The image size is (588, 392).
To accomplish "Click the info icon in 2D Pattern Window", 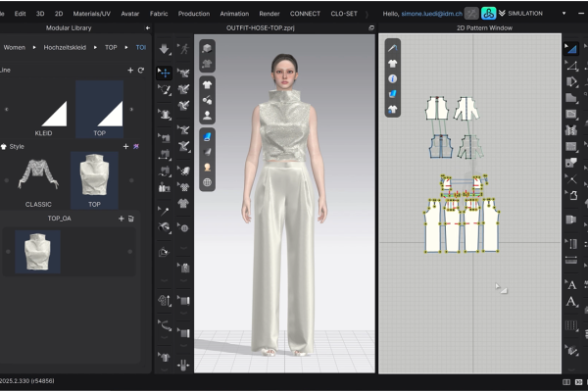I will 393,78.
